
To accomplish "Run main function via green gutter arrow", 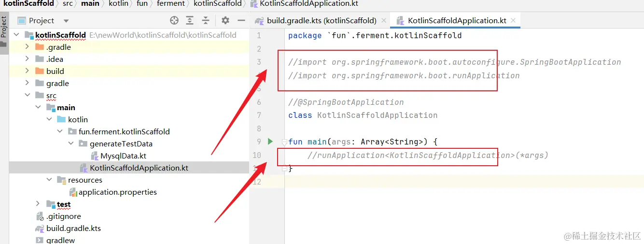I will pyautogui.click(x=270, y=142).
